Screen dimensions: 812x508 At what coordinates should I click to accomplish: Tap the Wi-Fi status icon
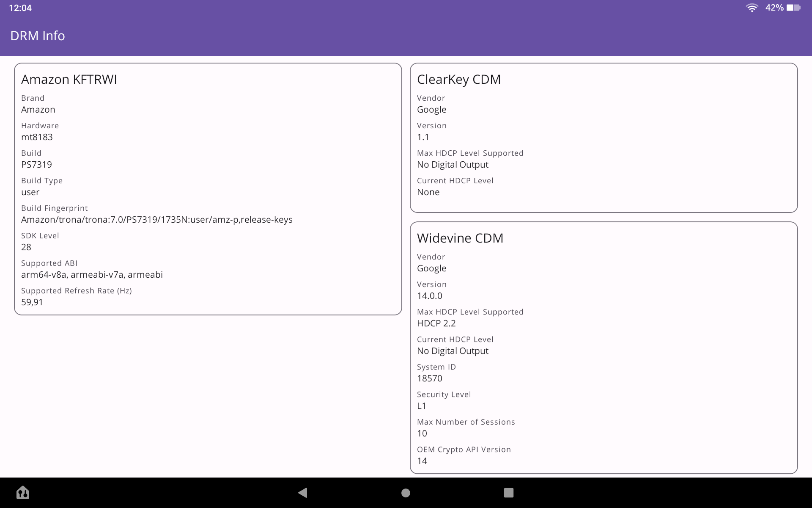752,8
